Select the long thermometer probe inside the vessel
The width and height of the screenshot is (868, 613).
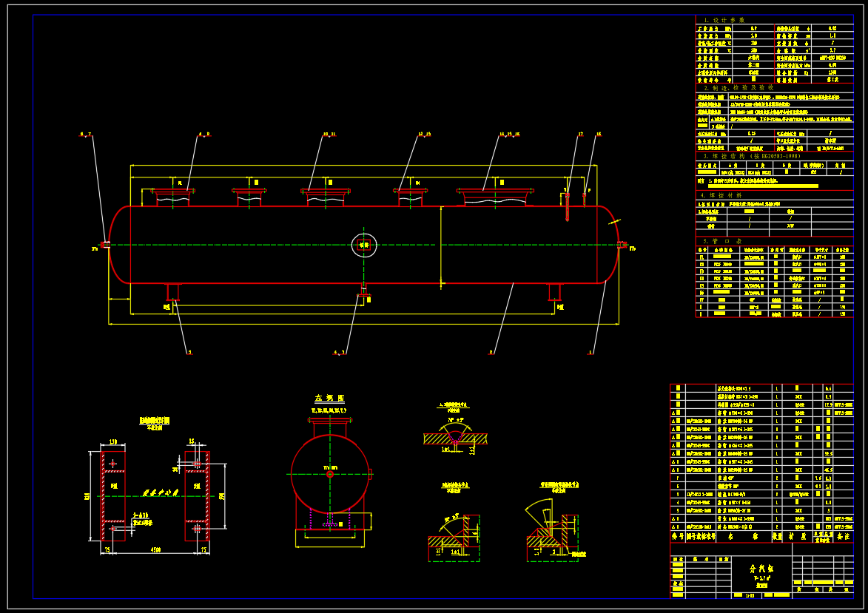[x=566, y=207]
